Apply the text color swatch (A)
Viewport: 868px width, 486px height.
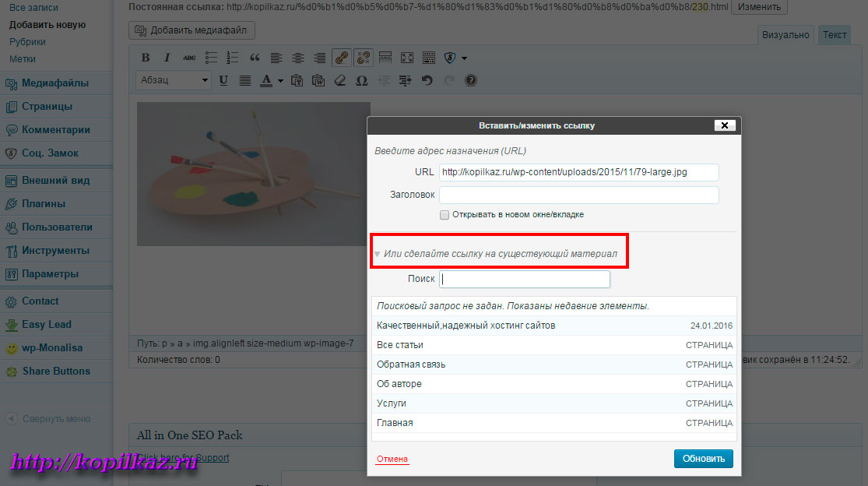point(267,80)
